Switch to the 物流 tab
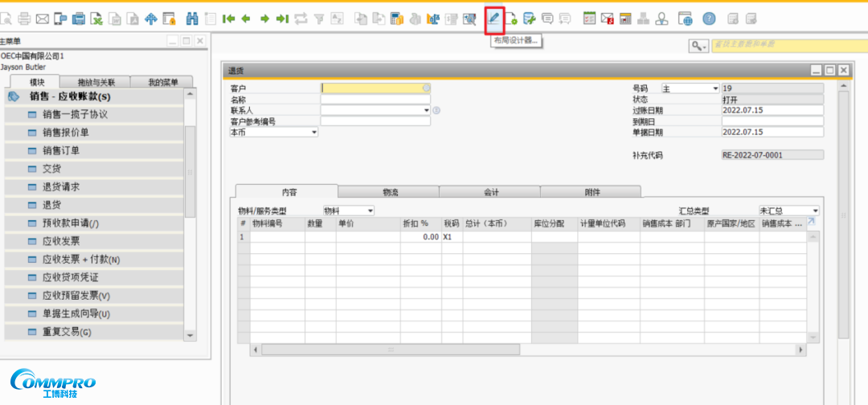 coord(389,192)
